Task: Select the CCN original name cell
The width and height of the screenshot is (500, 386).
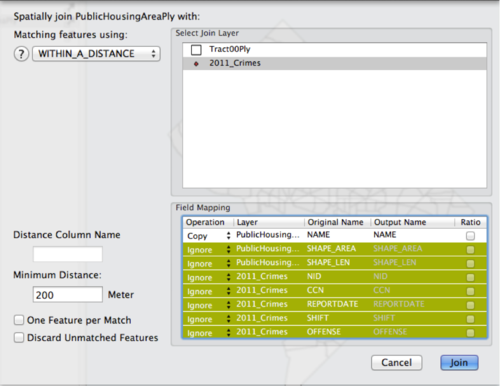Action: pos(337,291)
